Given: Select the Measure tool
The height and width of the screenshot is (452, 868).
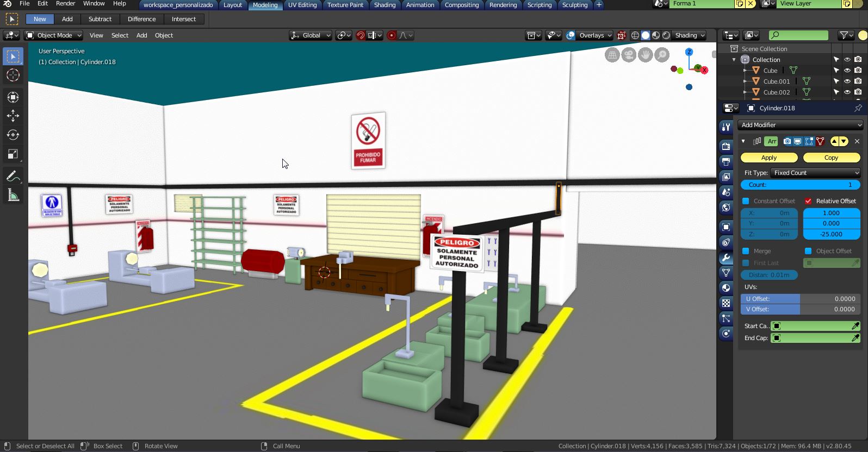Looking at the screenshot, I should [x=13, y=196].
